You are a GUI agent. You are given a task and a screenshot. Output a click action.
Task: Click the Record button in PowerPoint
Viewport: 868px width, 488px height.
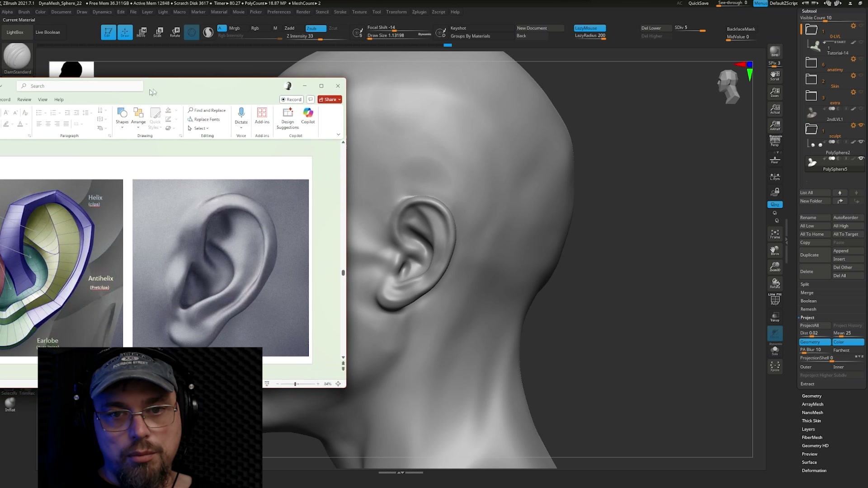pyautogui.click(x=291, y=99)
